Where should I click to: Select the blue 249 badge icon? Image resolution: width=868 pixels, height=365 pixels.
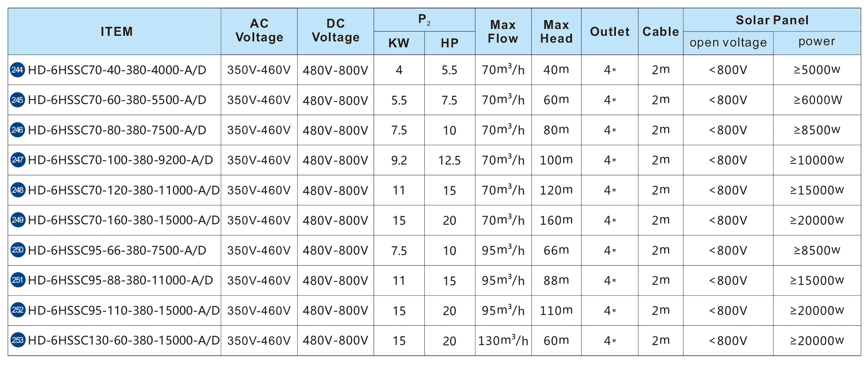coord(17,220)
